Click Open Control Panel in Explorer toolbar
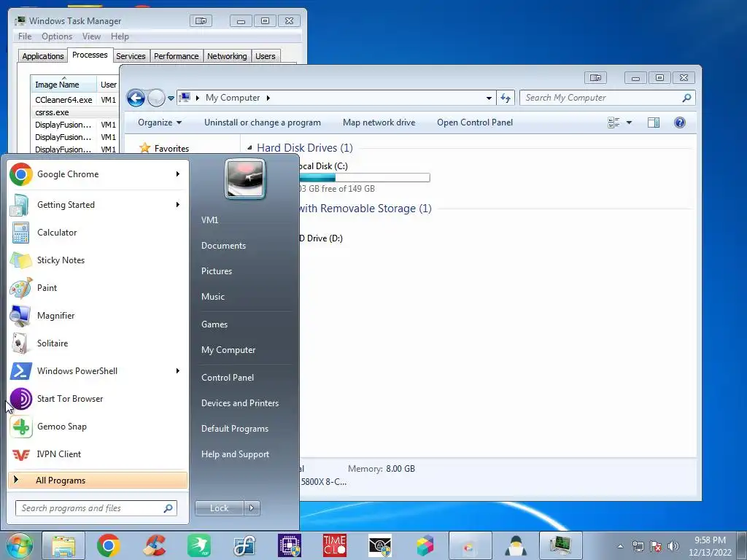 coord(475,122)
